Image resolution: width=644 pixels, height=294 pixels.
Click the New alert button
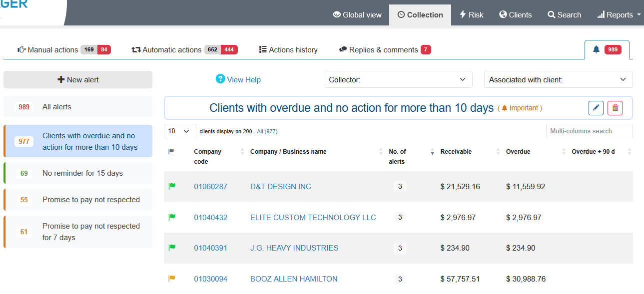pyautogui.click(x=78, y=79)
